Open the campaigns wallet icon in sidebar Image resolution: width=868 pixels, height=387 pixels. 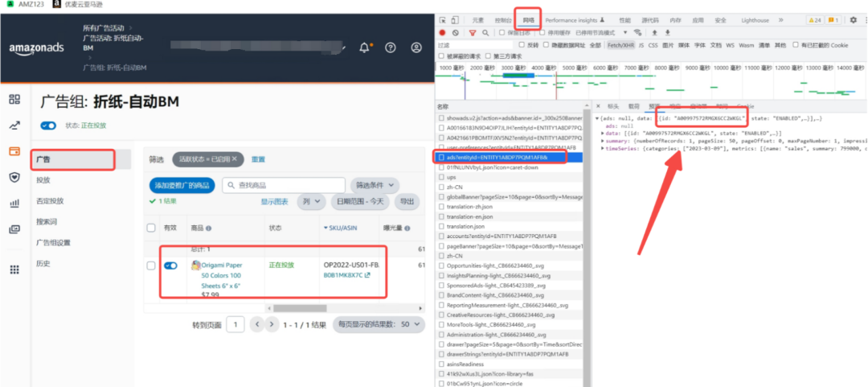coord(15,150)
